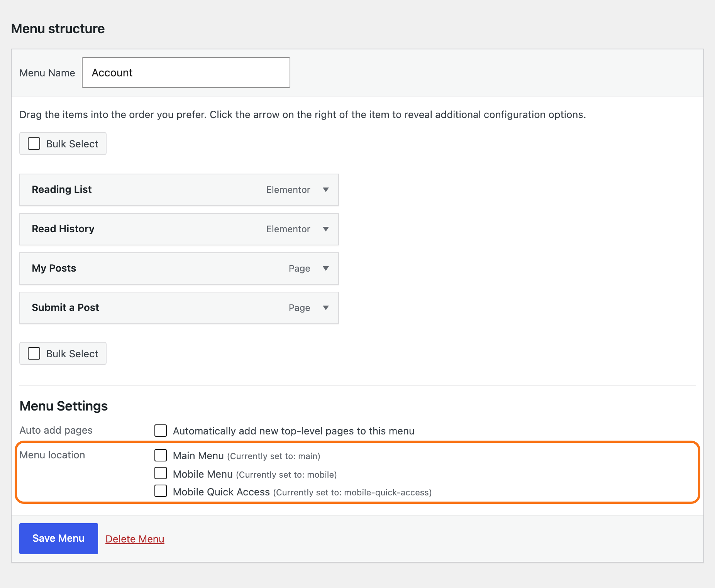This screenshot has height=588, width=715.
Task: Click the Auto add pages label
Action: coord(56,430)
